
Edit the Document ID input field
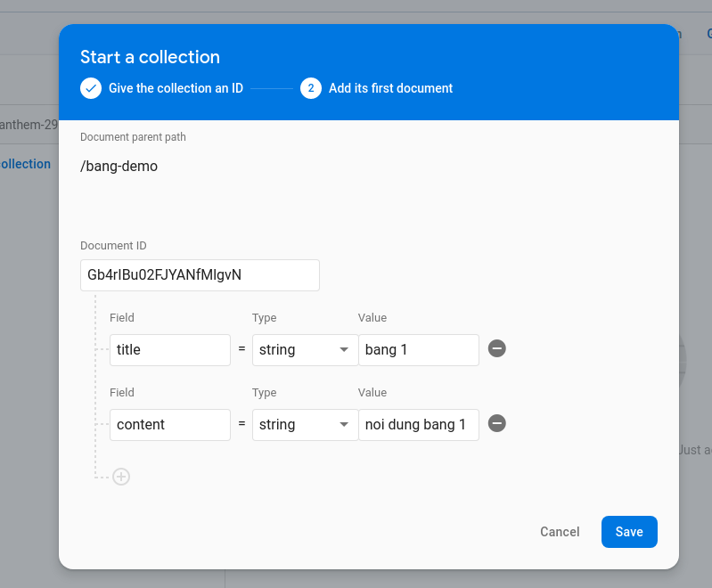[x=200, y=275]
